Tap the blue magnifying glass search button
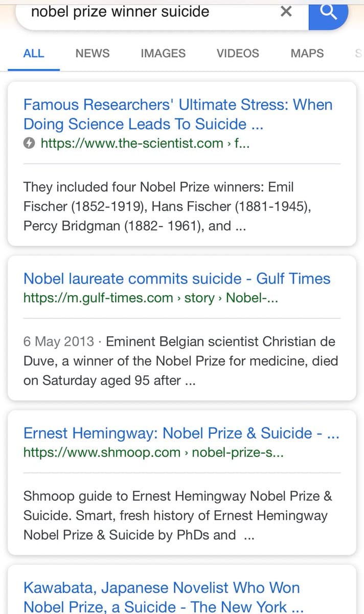 pos(328,13)
